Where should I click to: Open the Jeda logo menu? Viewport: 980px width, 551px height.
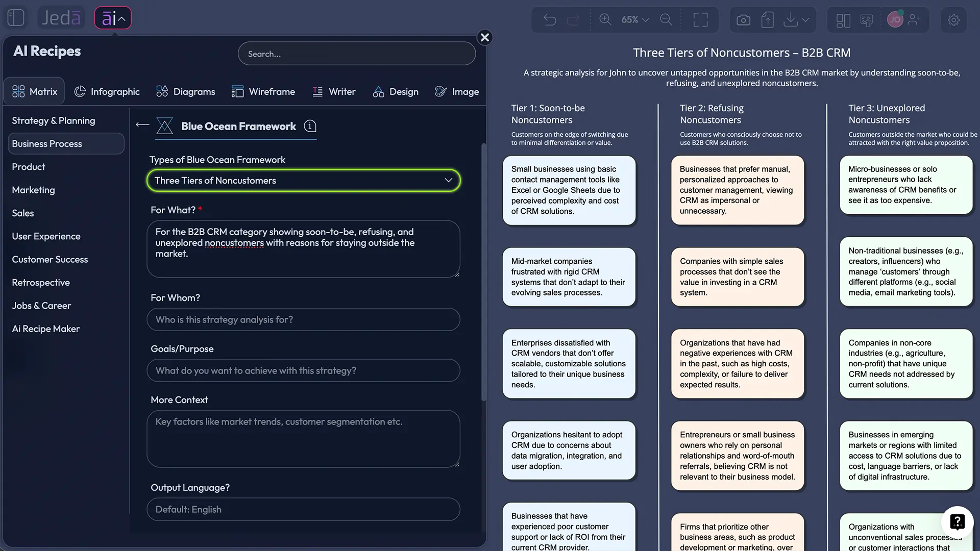(61, 18)
